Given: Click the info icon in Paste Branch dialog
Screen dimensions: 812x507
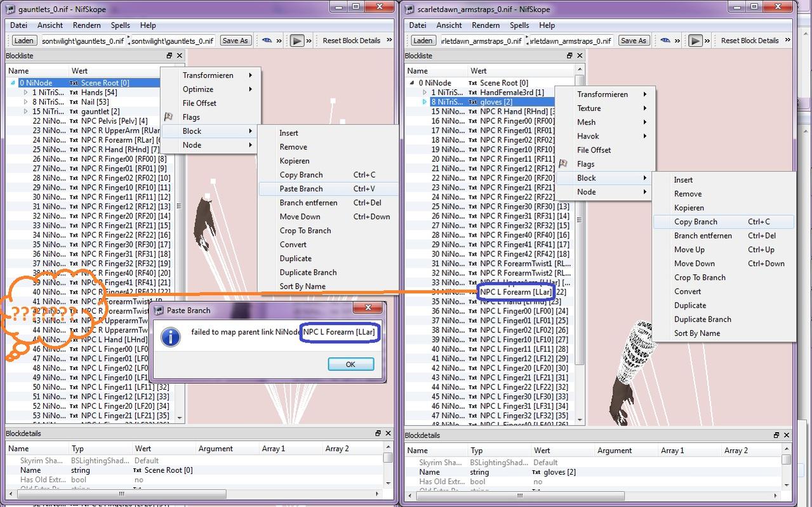Looking at the screenshot, I should (171, 336).
